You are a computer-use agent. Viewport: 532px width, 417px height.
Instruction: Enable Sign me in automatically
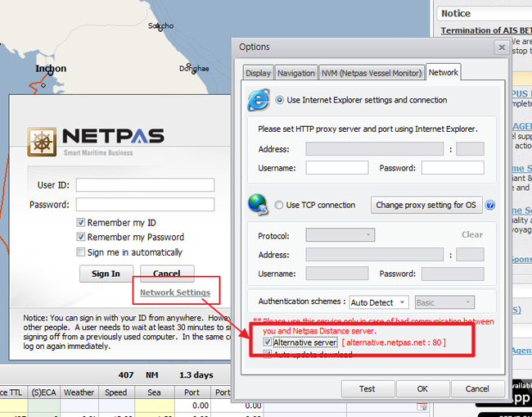(80, 252)
